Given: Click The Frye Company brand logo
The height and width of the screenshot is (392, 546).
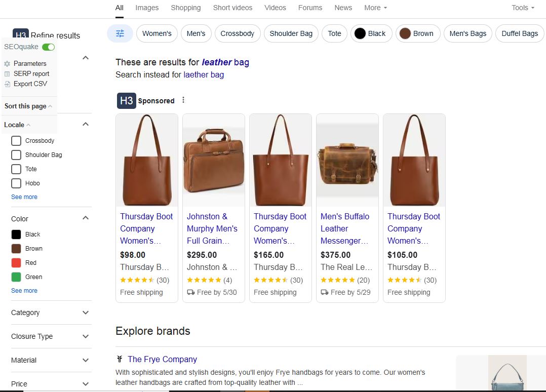Looking at the screenshot, I should point(119,359).
